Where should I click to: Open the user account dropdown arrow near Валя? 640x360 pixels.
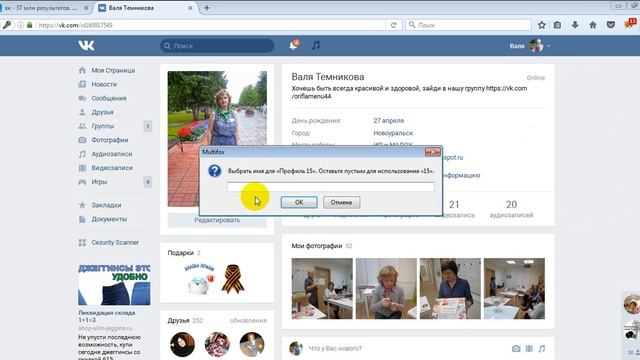coord(549,46)
